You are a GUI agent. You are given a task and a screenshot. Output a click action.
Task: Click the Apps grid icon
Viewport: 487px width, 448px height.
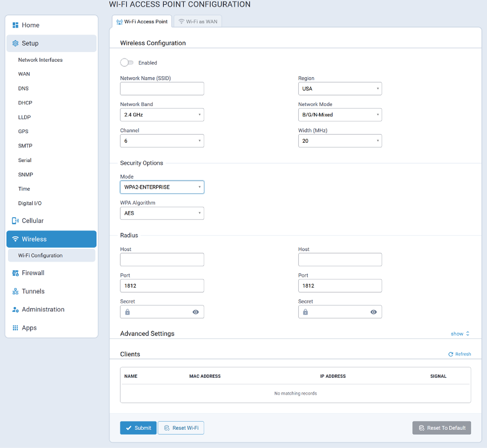point(15,328)
